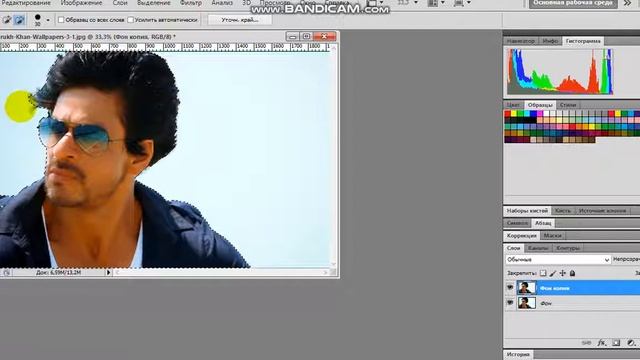This screenshot has height=360, width=640.
Task: Pick the white swatch in first row
Action: click(x=547, y=114)
